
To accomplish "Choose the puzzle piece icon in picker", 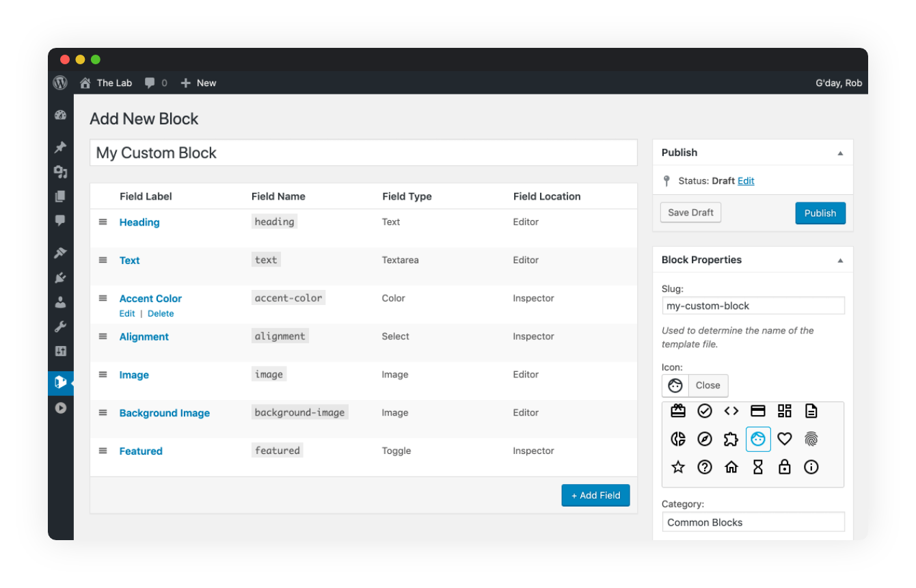I will click(x=731, y=439).
